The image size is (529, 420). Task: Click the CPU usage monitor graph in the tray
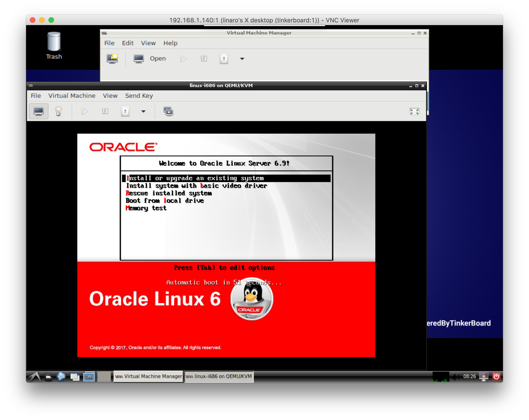click(441, 376)
